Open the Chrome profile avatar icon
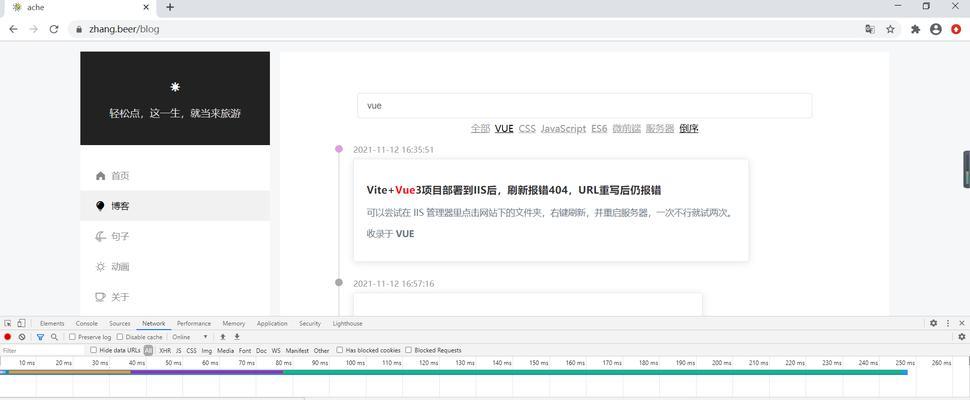The height and width of the screenshot is (400, 970). point(935,29)
